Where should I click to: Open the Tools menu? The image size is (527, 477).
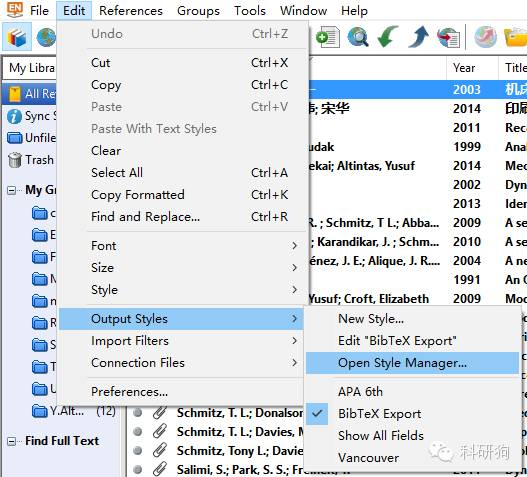point(250,11)
